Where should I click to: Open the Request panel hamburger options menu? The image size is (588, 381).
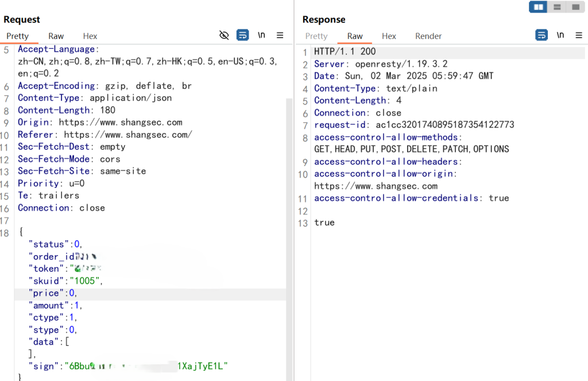point(280,36)
